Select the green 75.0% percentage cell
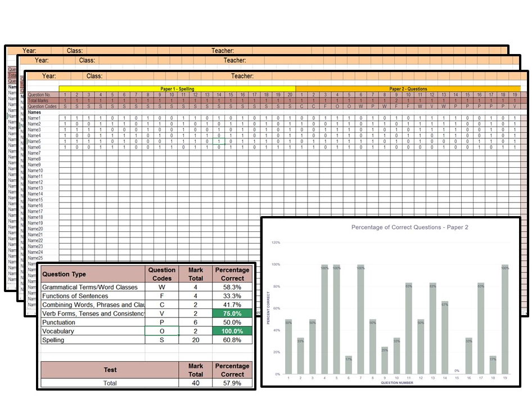 (x=232, y=313)
